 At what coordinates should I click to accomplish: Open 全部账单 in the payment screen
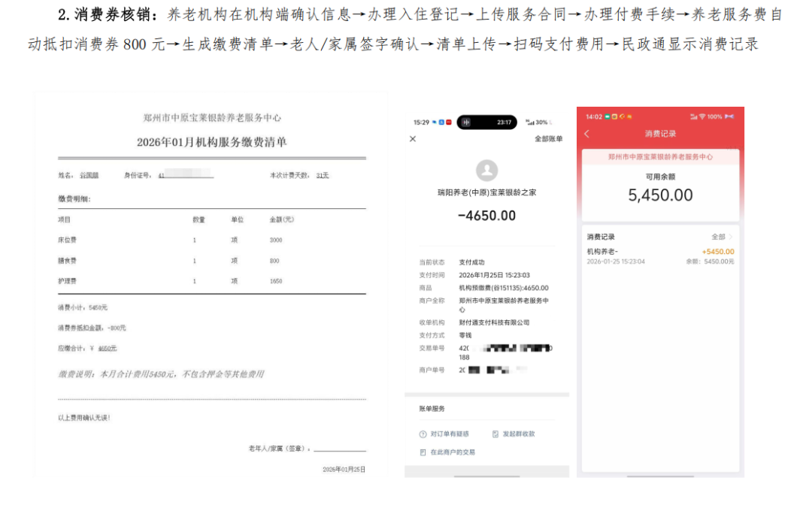click(548, 139)
